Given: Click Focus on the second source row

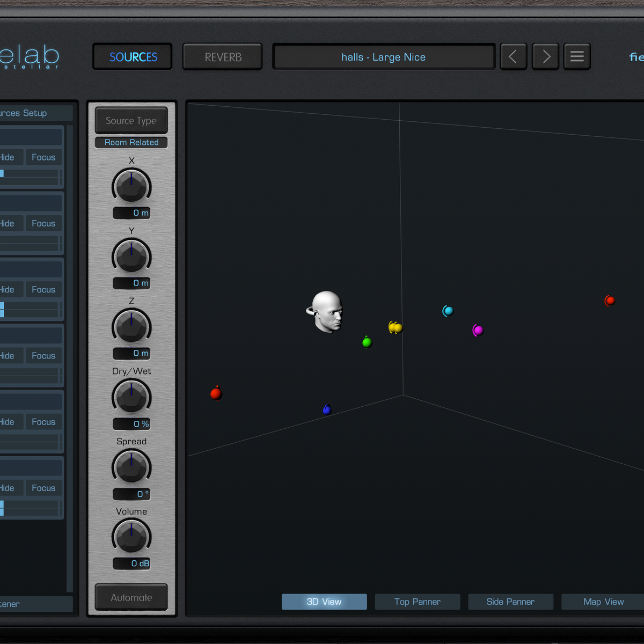Looking at the screenshot, I should pos(43,223).
